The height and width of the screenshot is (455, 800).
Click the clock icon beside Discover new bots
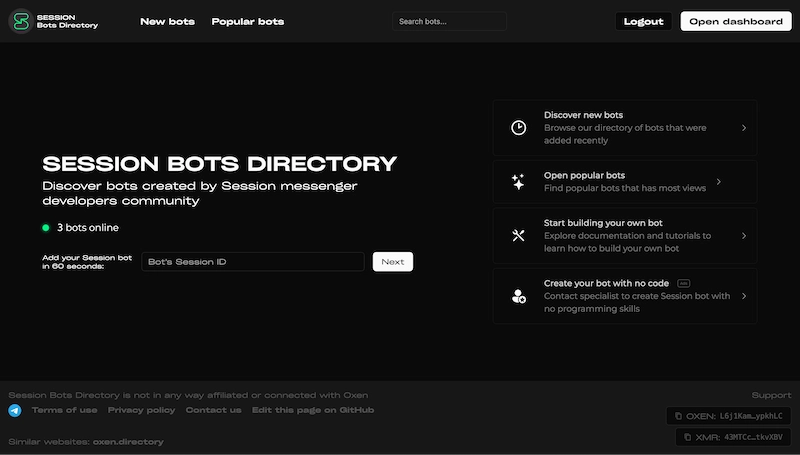518,128
